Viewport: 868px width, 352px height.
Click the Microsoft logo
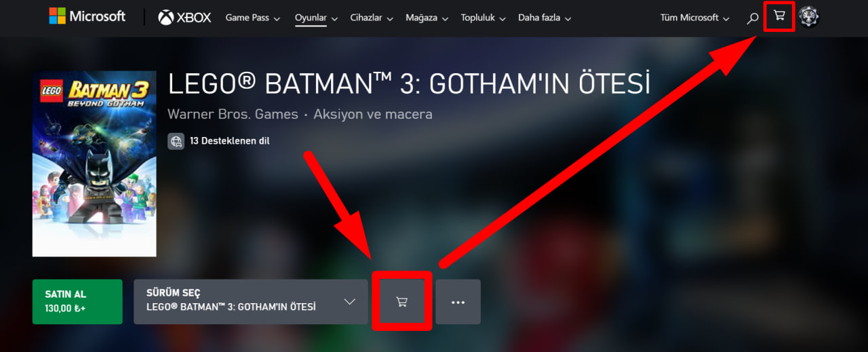[87, 16]
